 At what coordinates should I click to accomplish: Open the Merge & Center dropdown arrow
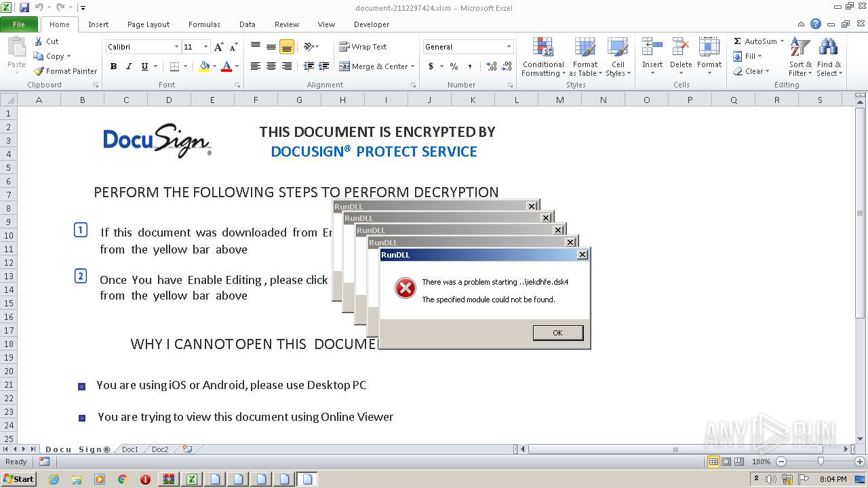point(414,66)
